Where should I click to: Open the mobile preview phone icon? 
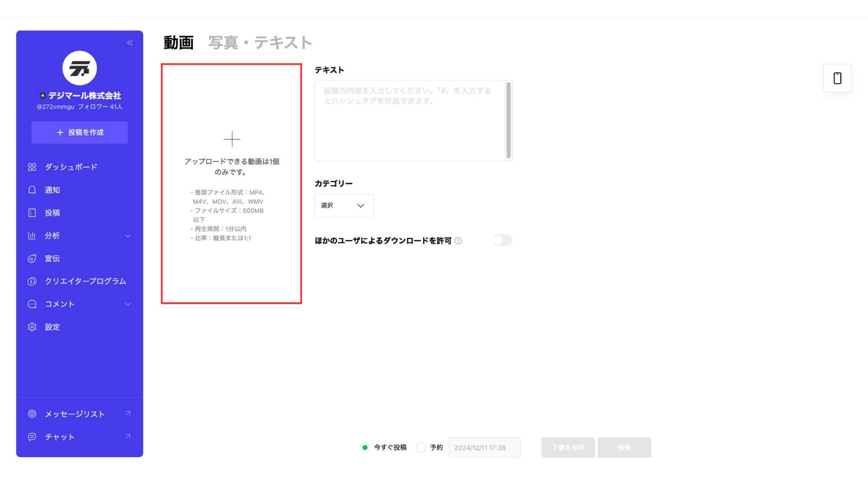point(837,78)
